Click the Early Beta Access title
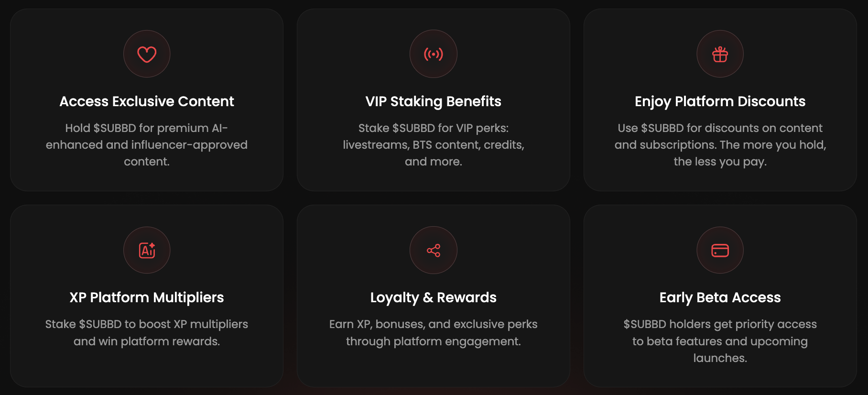The height and width of the screenshot is (395, 868). (x=720, y=297)
